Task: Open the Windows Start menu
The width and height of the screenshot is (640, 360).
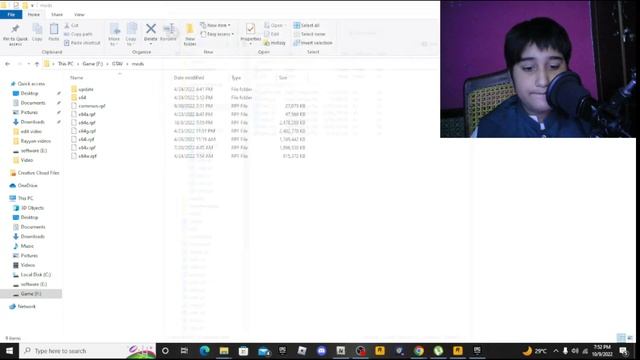Action: click(x=9, y=351)
